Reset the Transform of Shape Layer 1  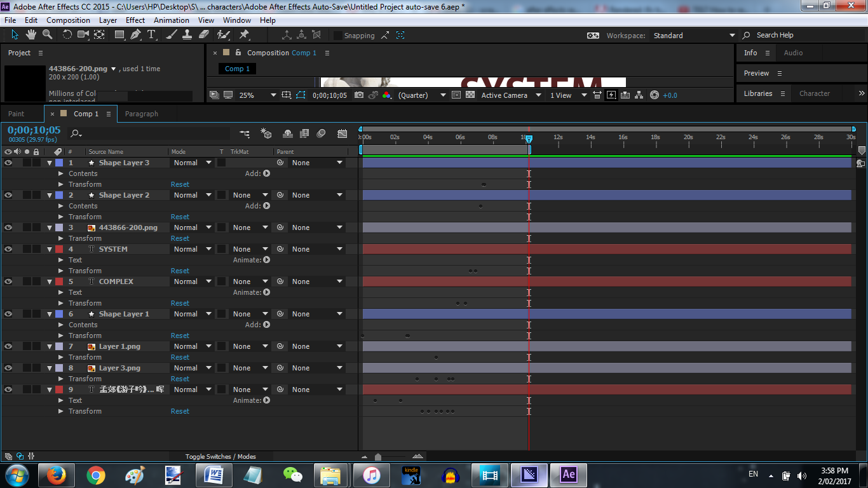point(180,335)
